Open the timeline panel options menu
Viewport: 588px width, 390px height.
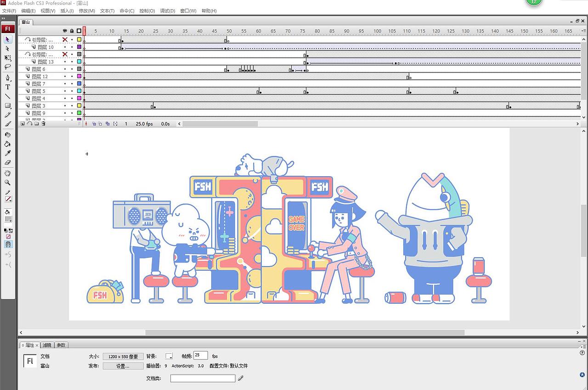[x=583, y=30]
